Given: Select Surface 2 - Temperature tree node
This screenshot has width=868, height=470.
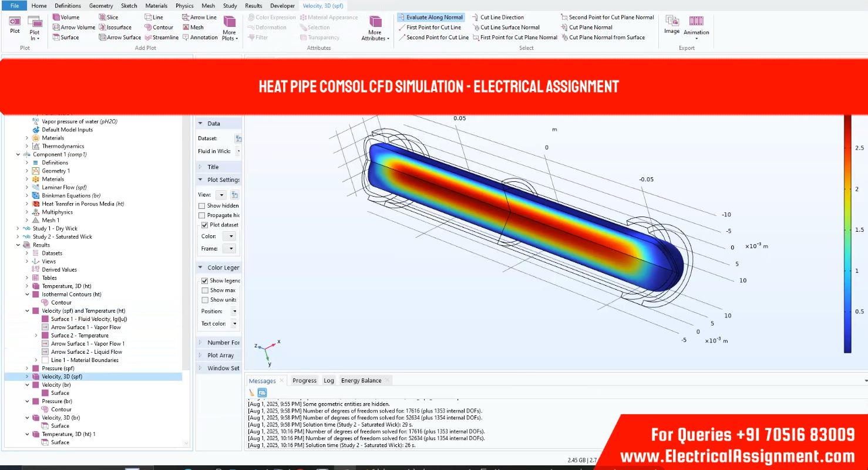Looking at the screenshot, I should (79, 336).
